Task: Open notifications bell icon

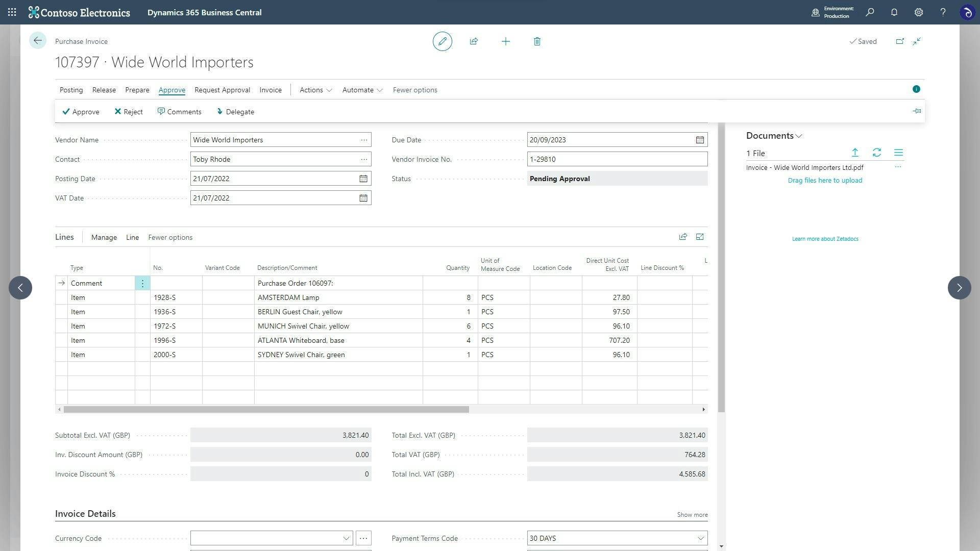Action: pos(894,12)
